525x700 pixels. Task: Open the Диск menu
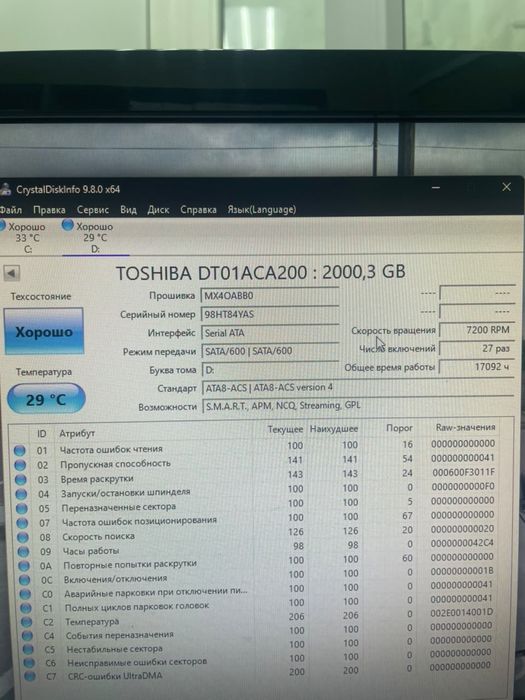tap(158, 209)
